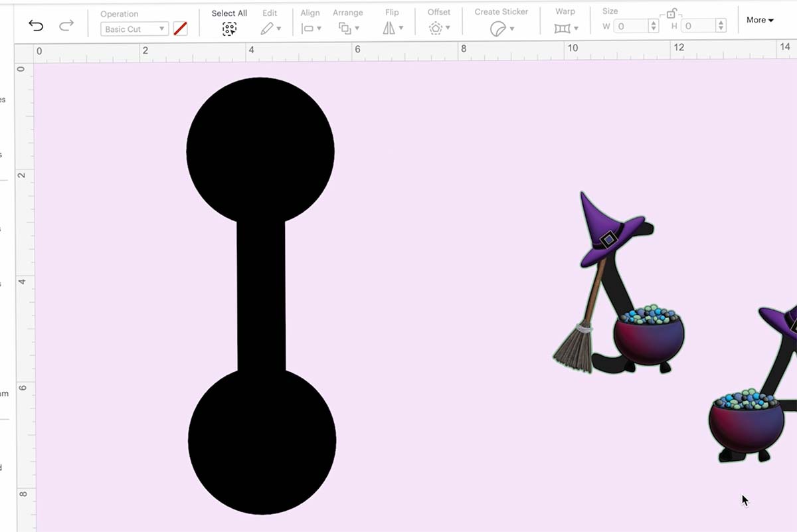Expand the Arrange dropdown arrow
Screen dimensions: 797x532
pyautogui.click(x=357, y=29)
